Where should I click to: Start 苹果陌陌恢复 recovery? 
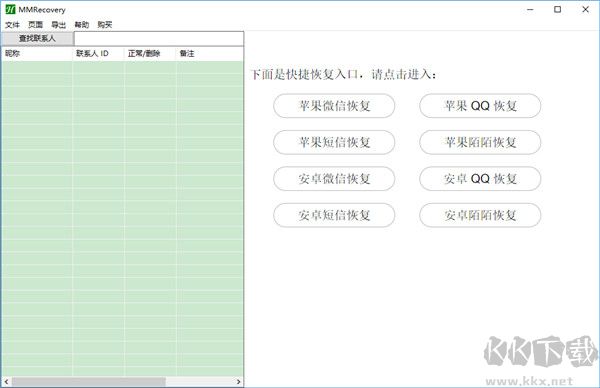click(x=480, y=142)
